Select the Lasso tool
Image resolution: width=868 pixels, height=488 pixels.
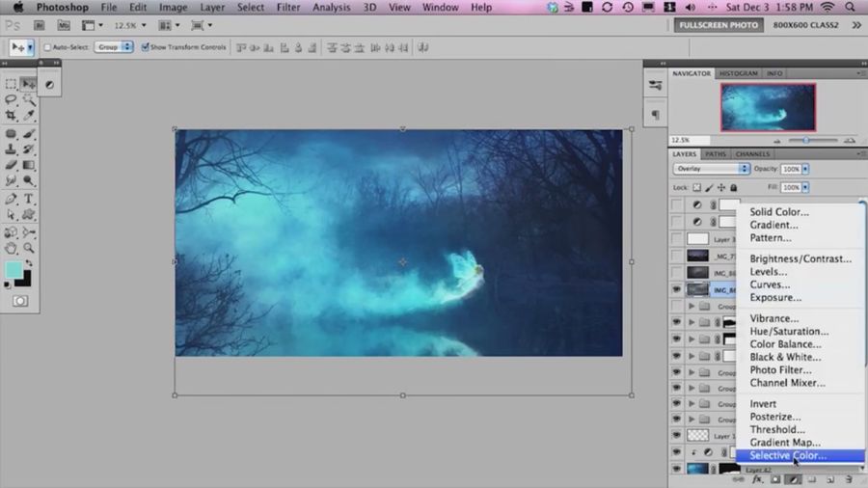(x=11, y=99)
